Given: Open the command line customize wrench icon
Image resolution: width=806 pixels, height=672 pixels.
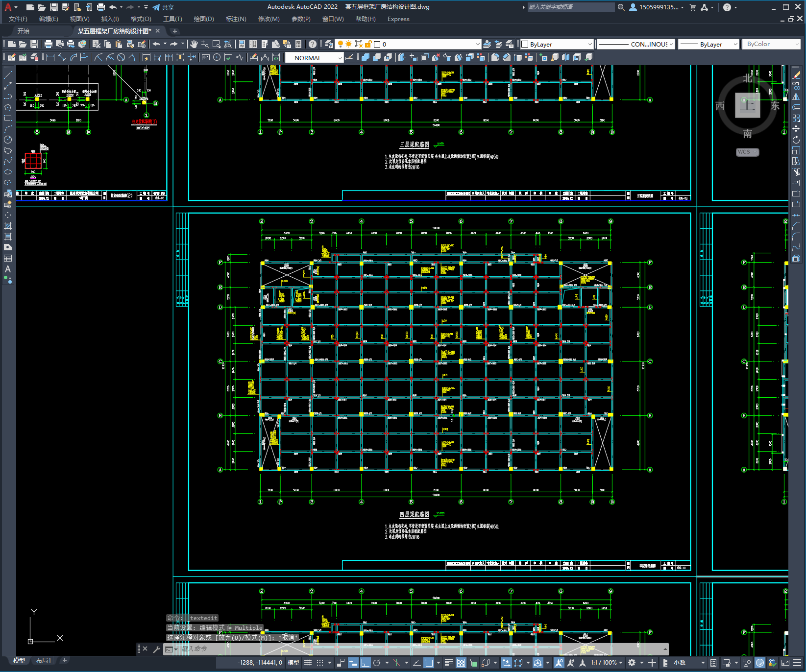Looking at the screenshot, I should [x=157, y=649].
